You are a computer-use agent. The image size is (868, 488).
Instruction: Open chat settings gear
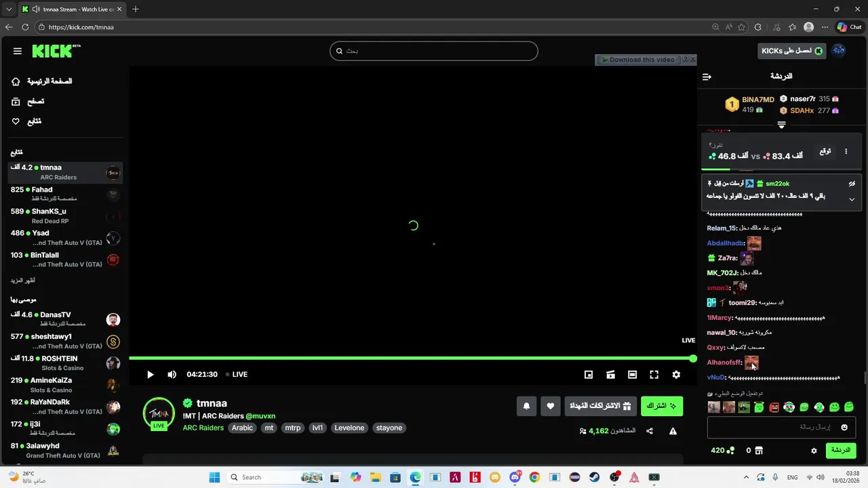pyautogui.click(x=814, y=450)
